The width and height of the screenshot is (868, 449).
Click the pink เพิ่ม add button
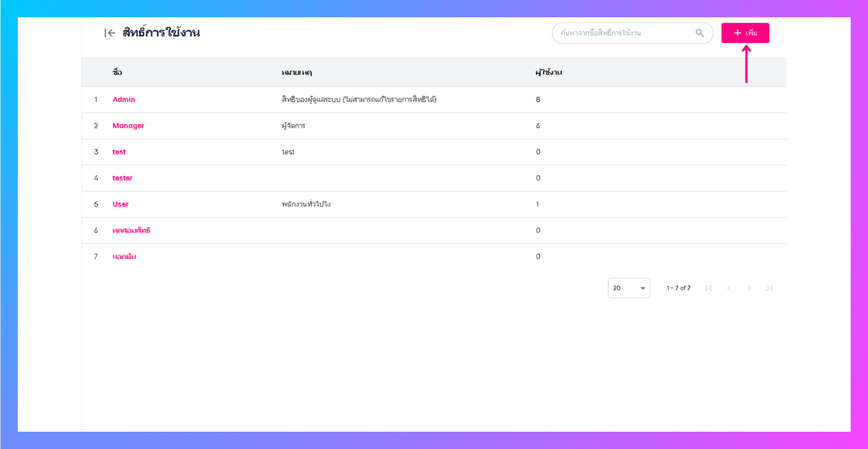[x=745, y=33]
